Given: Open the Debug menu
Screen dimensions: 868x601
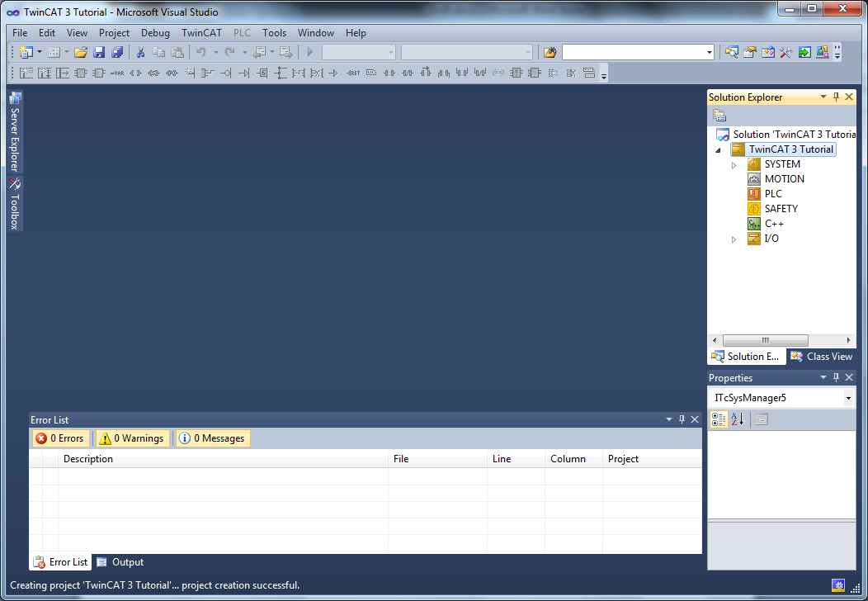Looking at the screenshot, I should [155, 33].
